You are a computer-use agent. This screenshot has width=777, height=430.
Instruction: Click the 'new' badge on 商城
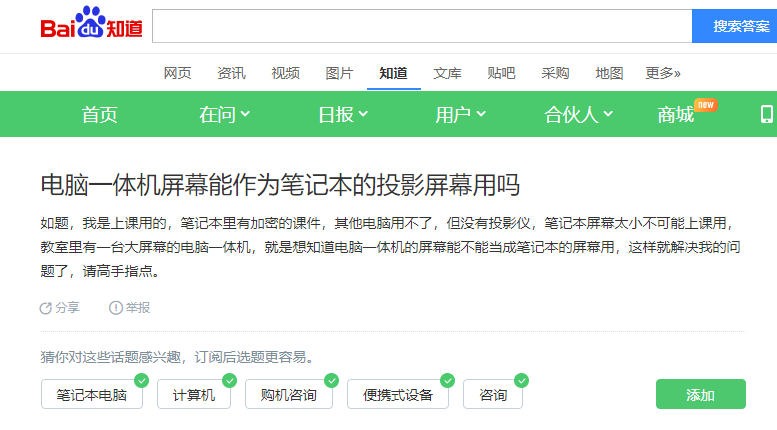(x=705, y=104)
